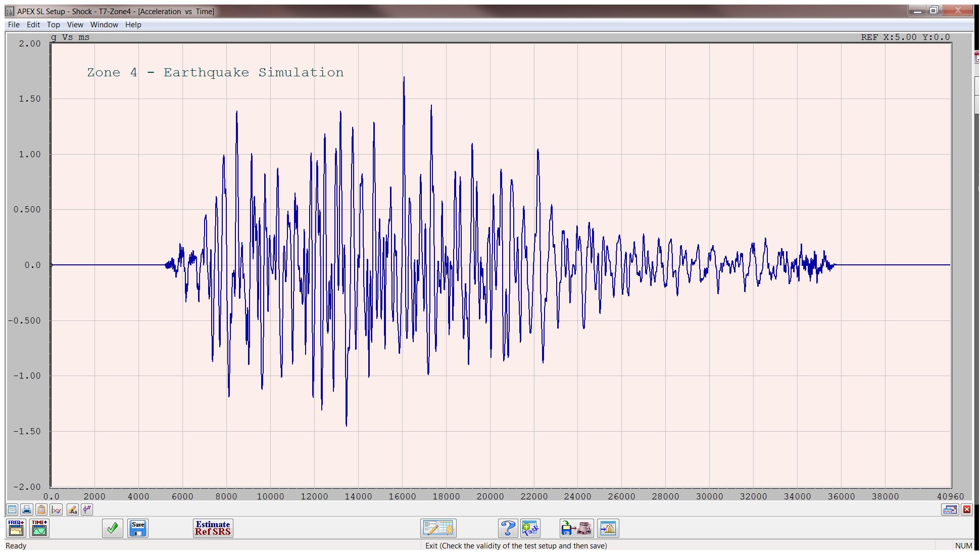Close the graph pane with red X
The image size is (980, 555).
tap(967, 510)
